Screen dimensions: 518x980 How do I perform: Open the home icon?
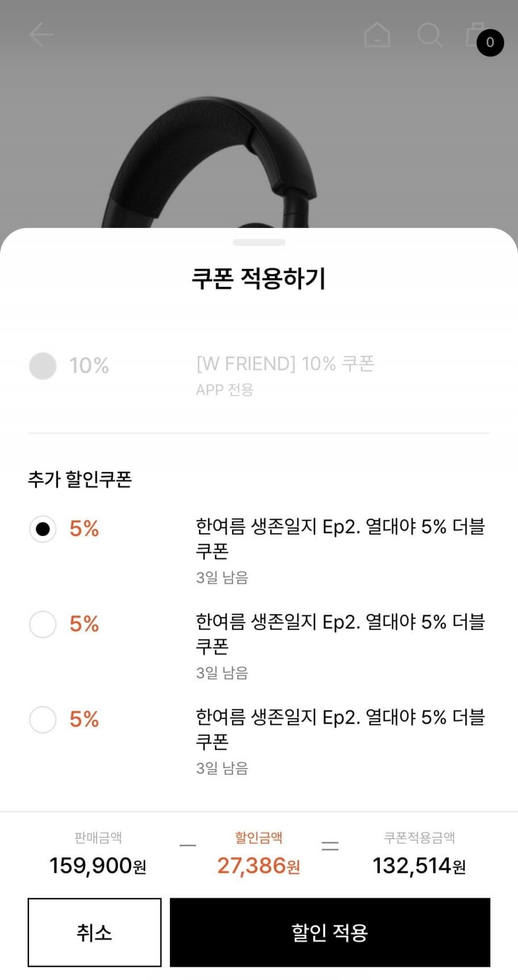click(x=377, y=35)
